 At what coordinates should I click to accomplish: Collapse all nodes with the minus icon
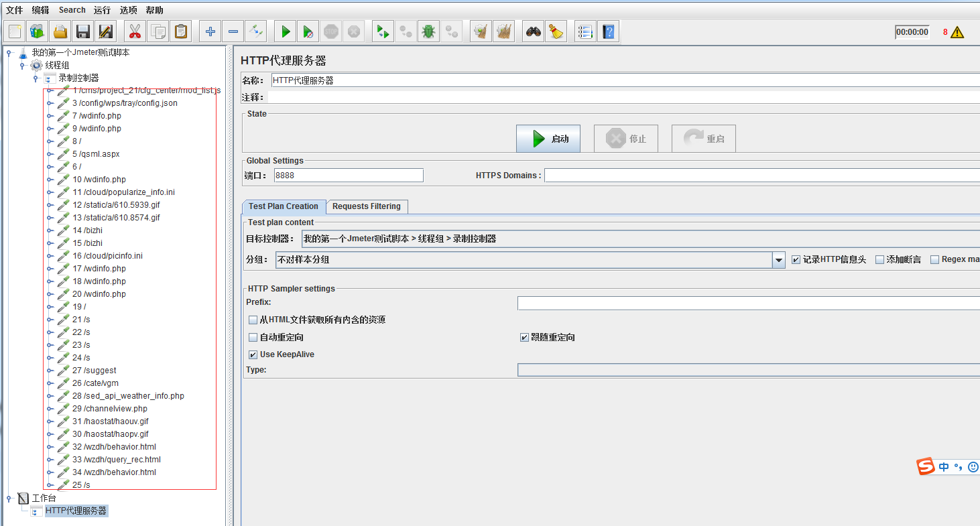click(x=233, y=31)
